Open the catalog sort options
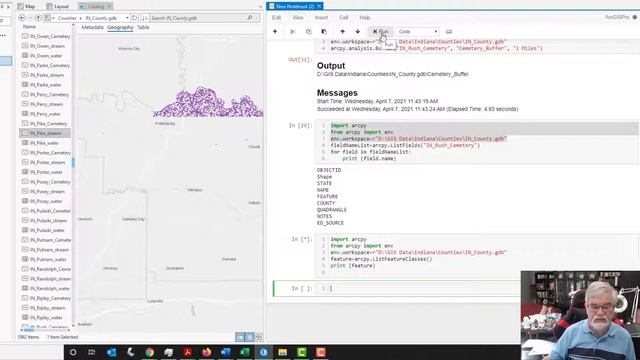The image size is (640, 360). pyautogui.click(x=144, y=18)
